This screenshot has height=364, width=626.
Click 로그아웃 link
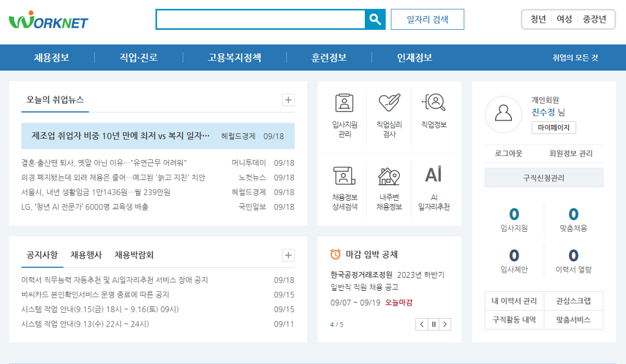(x=509, y=154)
